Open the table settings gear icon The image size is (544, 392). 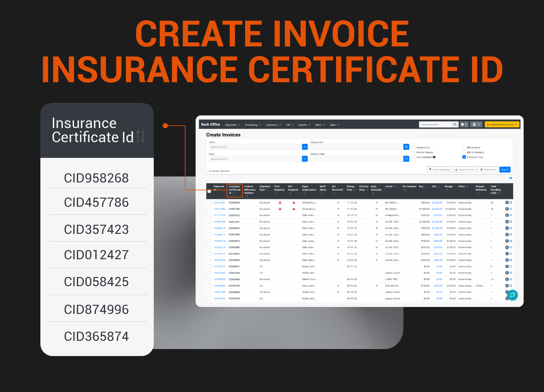click(511, 178)
